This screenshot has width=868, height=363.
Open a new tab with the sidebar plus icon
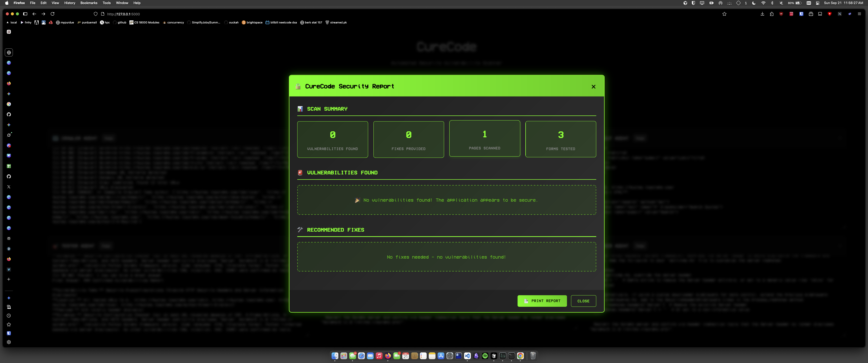click(x=9, y=279)
